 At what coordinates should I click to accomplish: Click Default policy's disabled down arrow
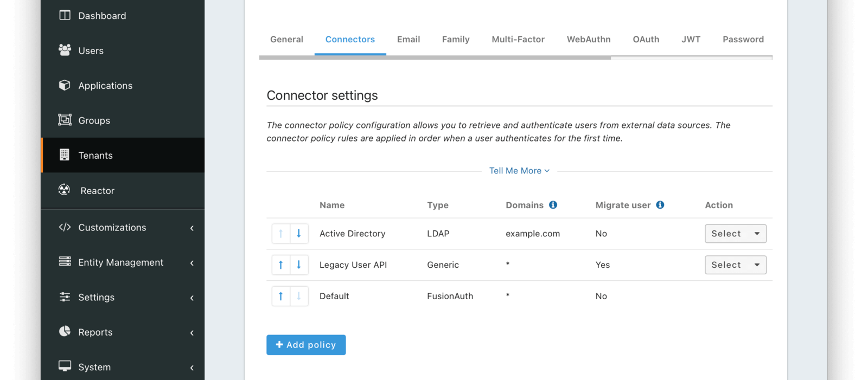click(299, 296)
